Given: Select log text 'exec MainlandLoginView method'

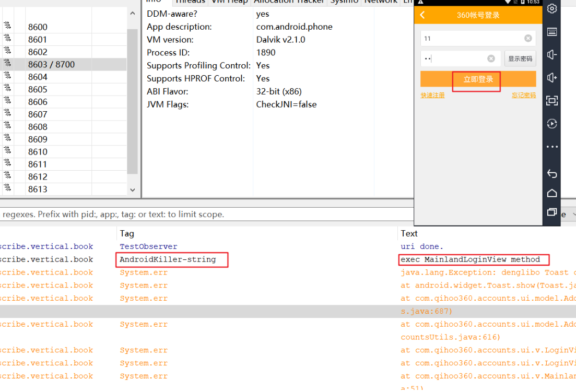Looking at the screenshot, I should click(470, 259).
